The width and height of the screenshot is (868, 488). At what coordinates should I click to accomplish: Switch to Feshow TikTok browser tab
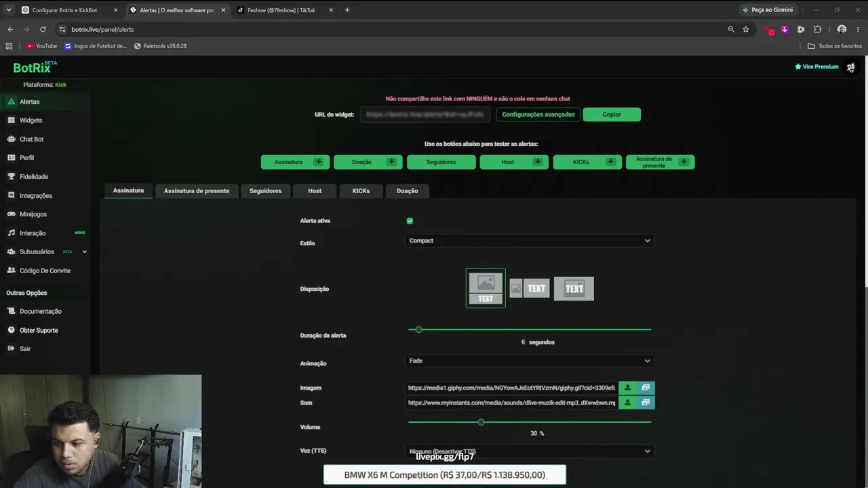pyautogui.click(x=285, y=10)
